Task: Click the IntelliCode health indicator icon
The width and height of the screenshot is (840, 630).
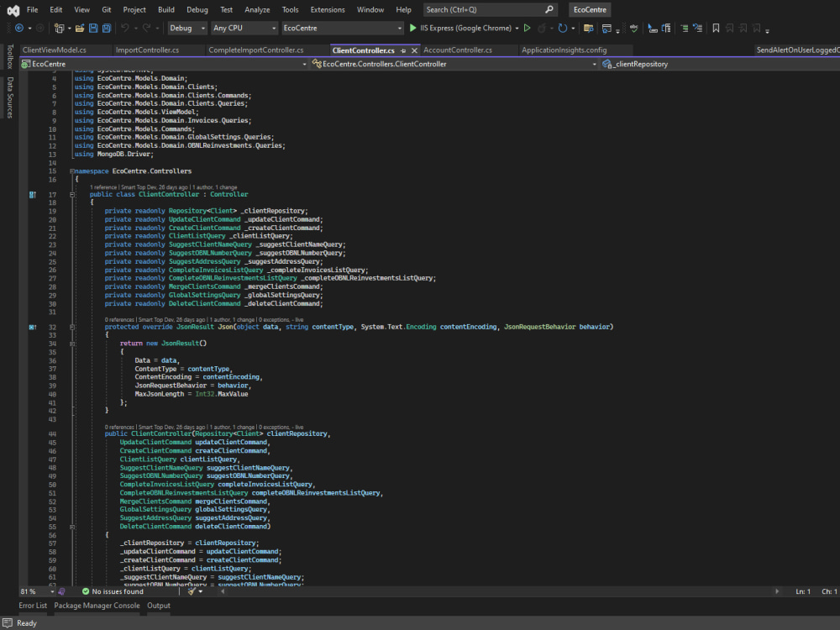Action: [61, 591]
